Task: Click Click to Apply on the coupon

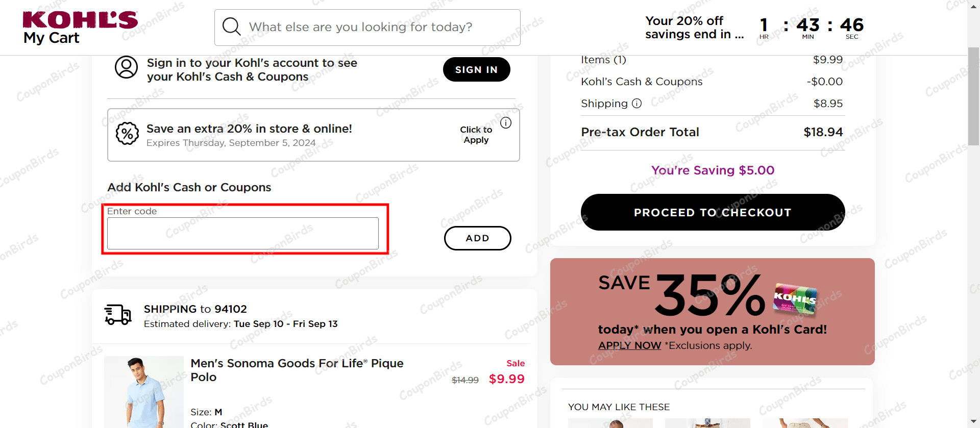Action: pyautogui.click(x=475, y=134)
